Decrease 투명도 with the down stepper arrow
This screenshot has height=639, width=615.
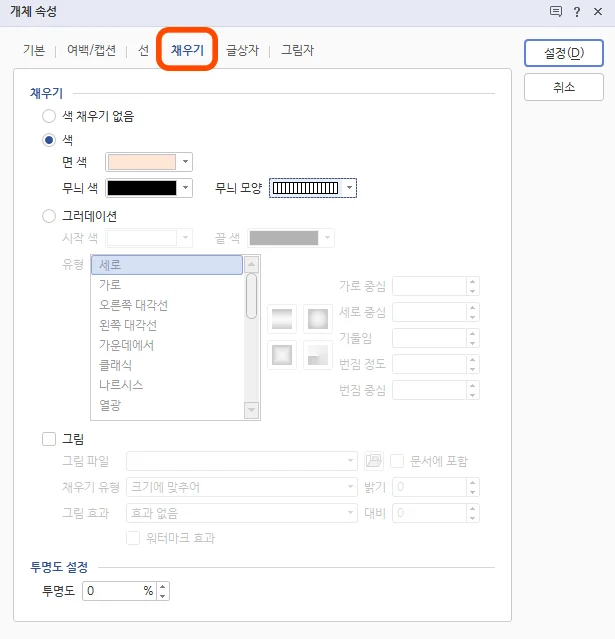[x=163, y=596]
